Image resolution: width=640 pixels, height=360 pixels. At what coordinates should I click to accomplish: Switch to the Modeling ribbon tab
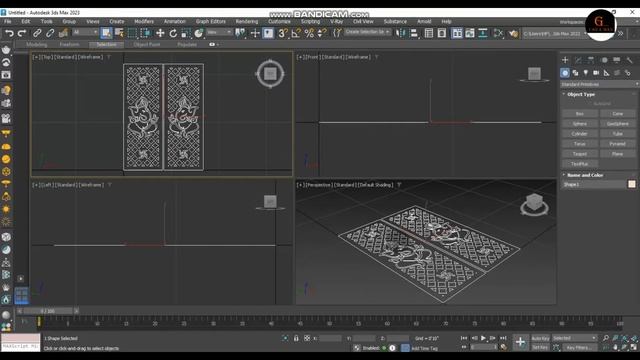point(36,44)
